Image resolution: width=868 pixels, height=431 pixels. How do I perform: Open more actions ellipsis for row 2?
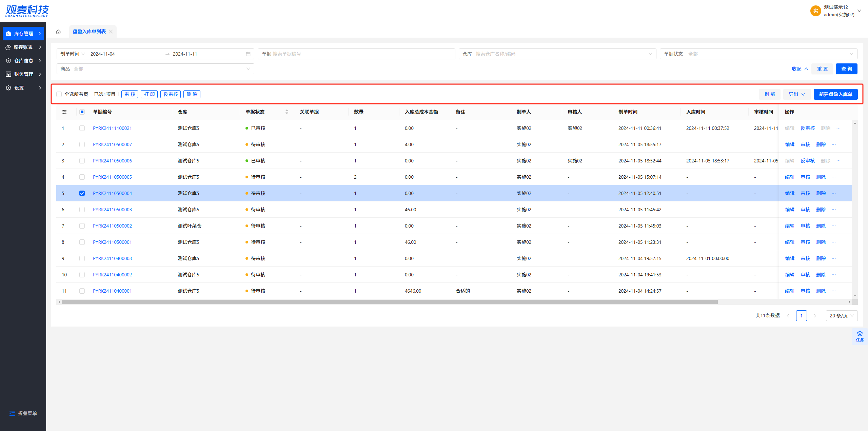(x=834, y=144)
